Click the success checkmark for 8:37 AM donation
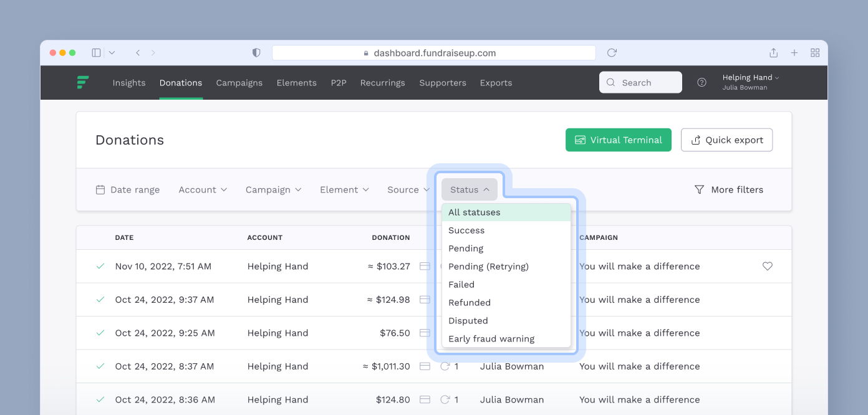Image resolution: width=868 pixels, height=415 pixels. pyautogui.click(x=100, y=366)
